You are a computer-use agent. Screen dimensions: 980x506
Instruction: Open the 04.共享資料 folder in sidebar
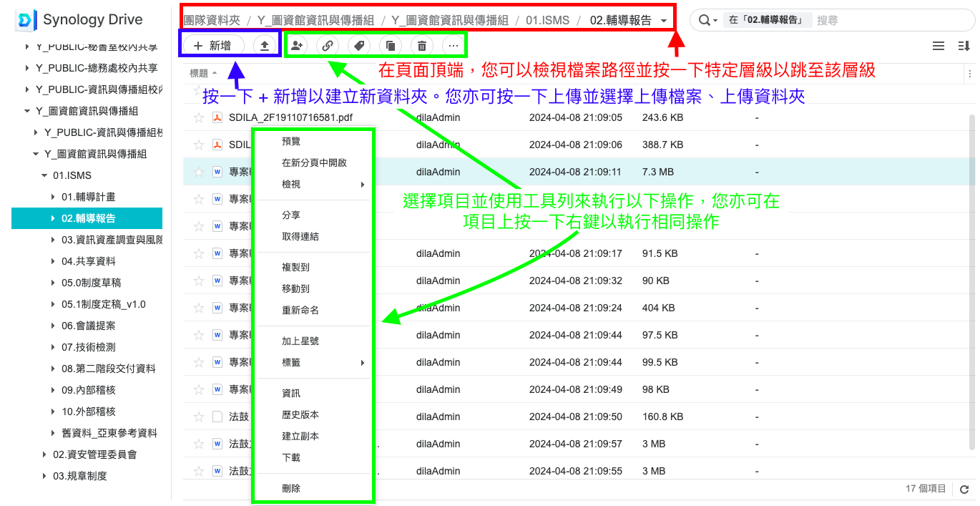coord(88,261)
